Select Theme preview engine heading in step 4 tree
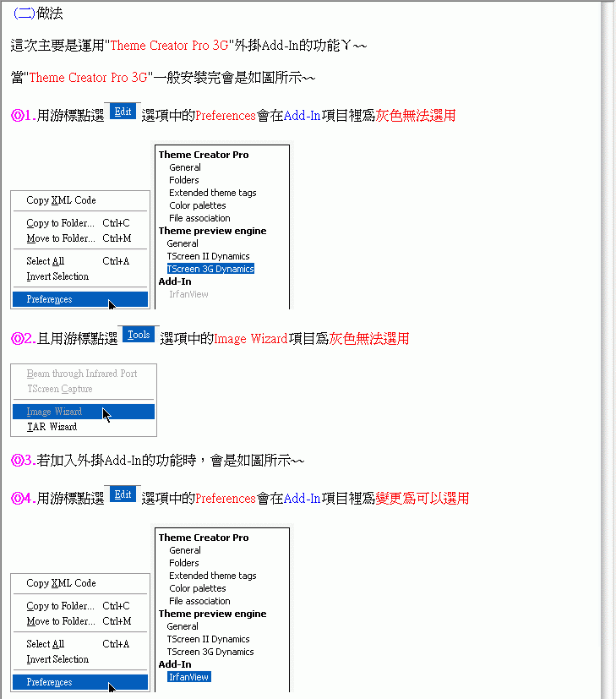Viewport: 616px width, 699px height. click(212, 614)
